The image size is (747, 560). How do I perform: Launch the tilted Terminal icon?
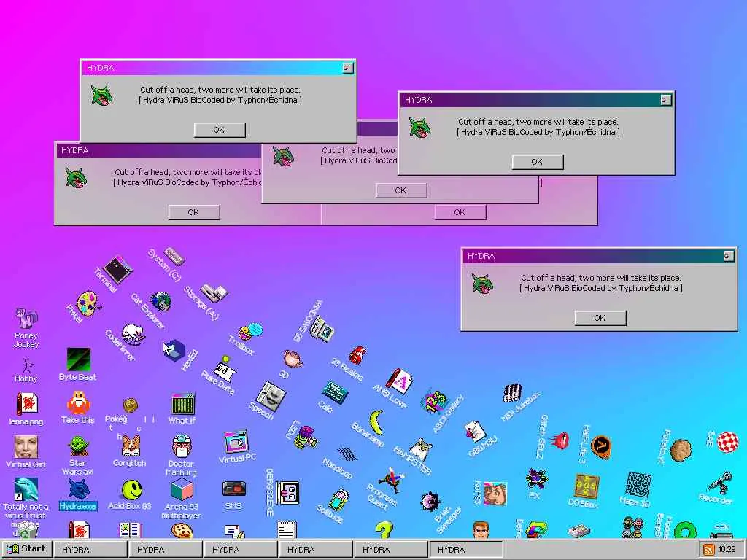(118, 269)
